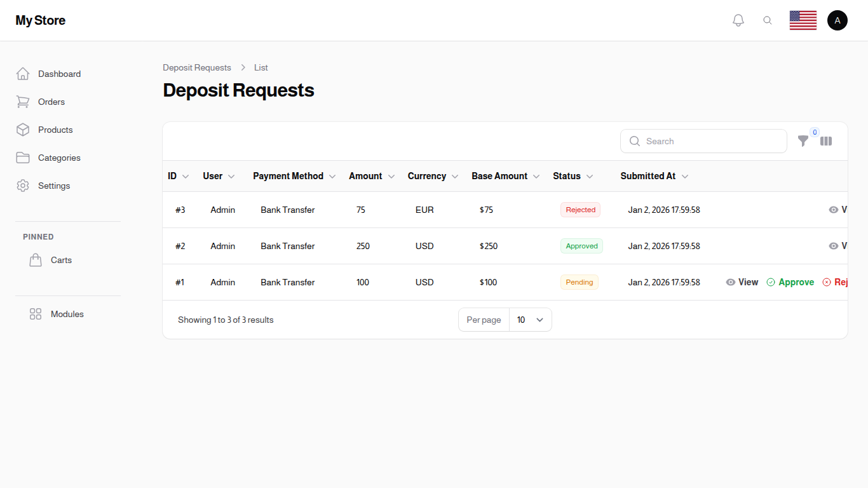Viewport: 868px width, 488px height.
Task: Click the column visibility toggle icon
Action: pos(825,141)
